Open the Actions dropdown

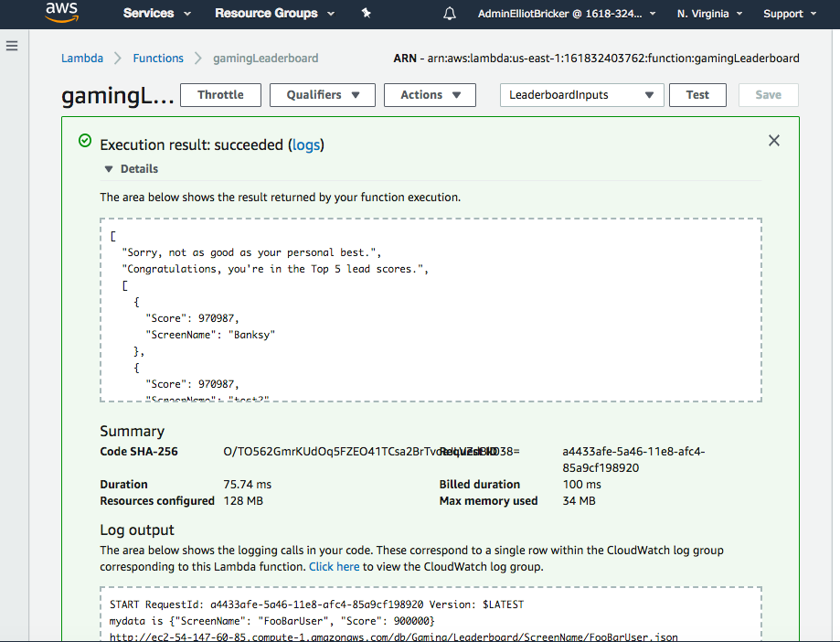coord(430,95)
